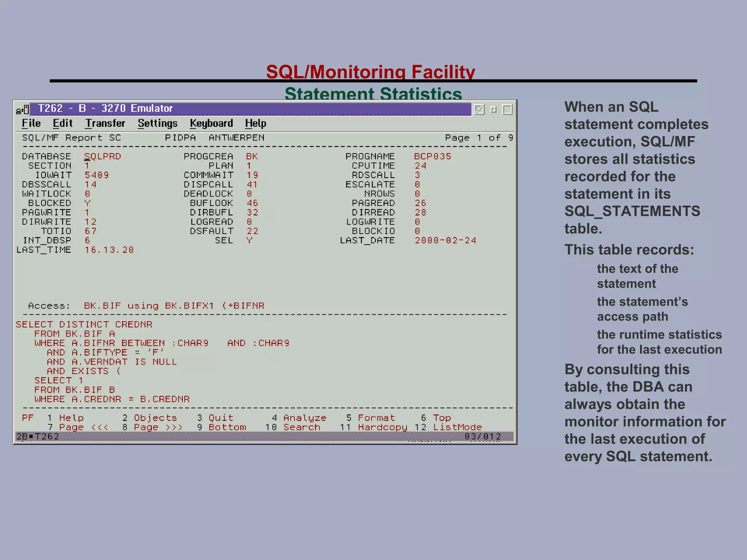The image size is (747, 560).
Task: Click the BUFLOOK value 46
Action: 252,203
